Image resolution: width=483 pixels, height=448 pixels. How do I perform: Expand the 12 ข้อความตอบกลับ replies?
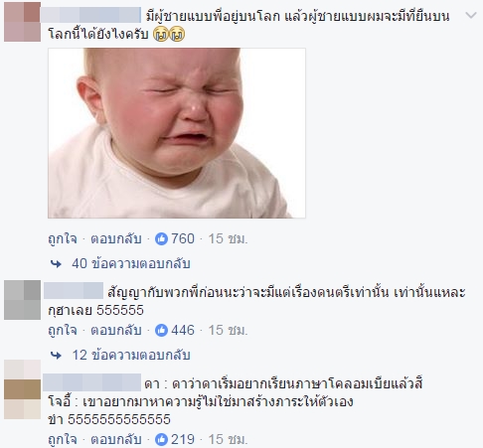coord(131,356)
